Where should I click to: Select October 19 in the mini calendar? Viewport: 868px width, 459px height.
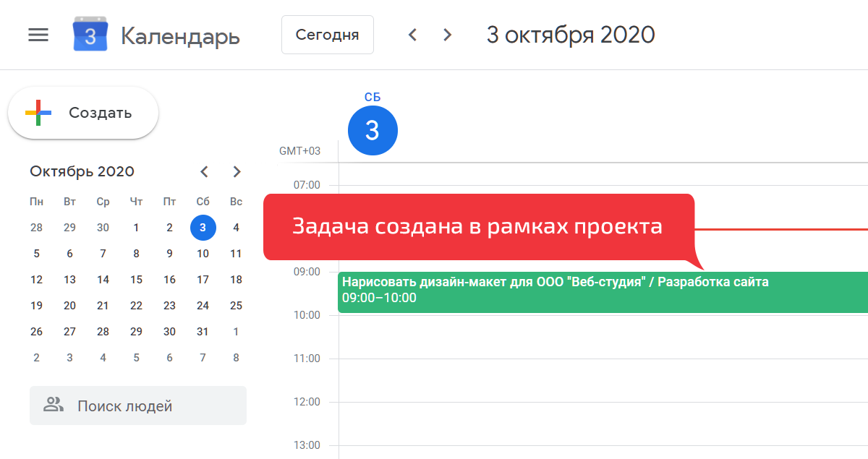coord(36,306)
